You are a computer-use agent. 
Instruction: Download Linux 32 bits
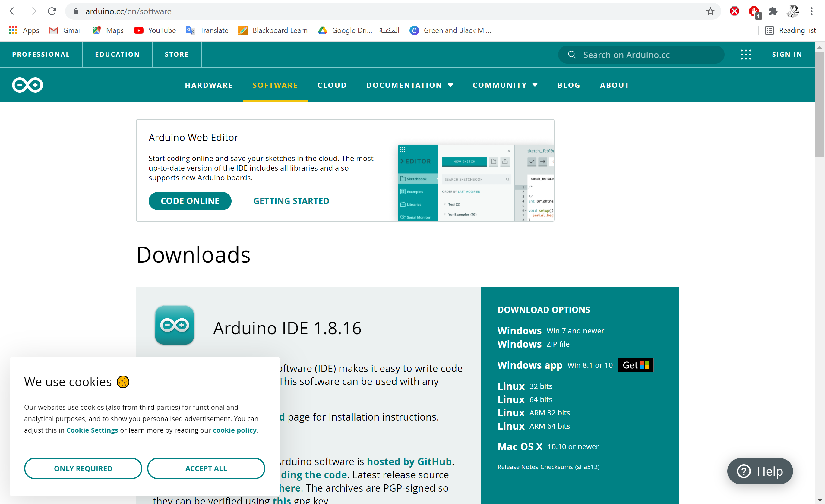[x=525, y=386]
